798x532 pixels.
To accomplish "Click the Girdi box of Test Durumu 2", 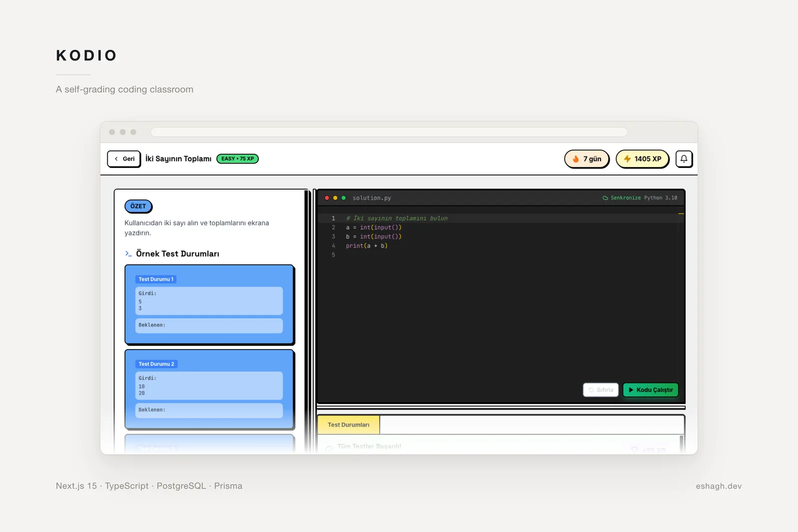I will coord(209,385).
